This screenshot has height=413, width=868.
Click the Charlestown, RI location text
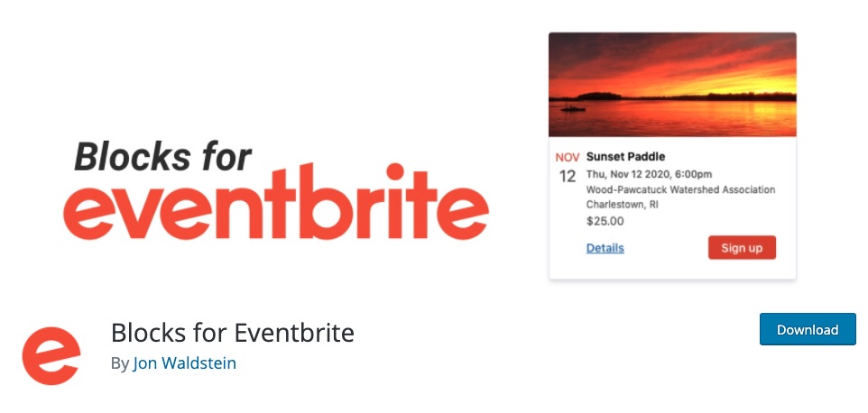[622, 205]
